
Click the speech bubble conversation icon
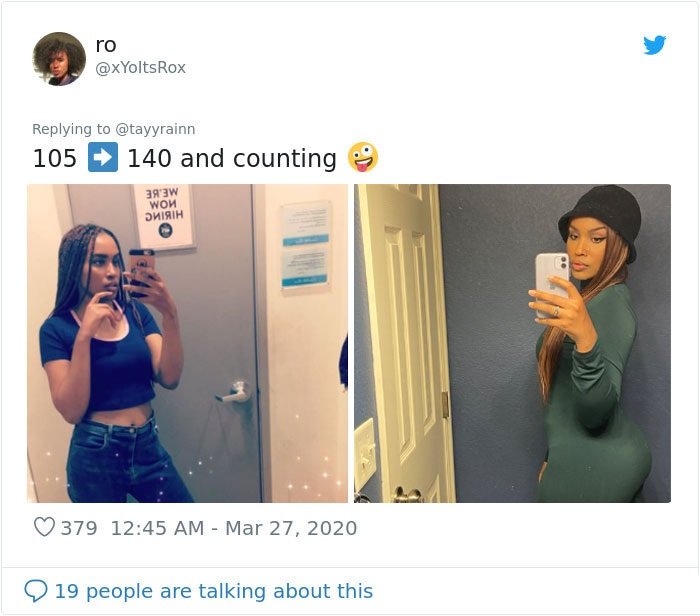(36, 591)
